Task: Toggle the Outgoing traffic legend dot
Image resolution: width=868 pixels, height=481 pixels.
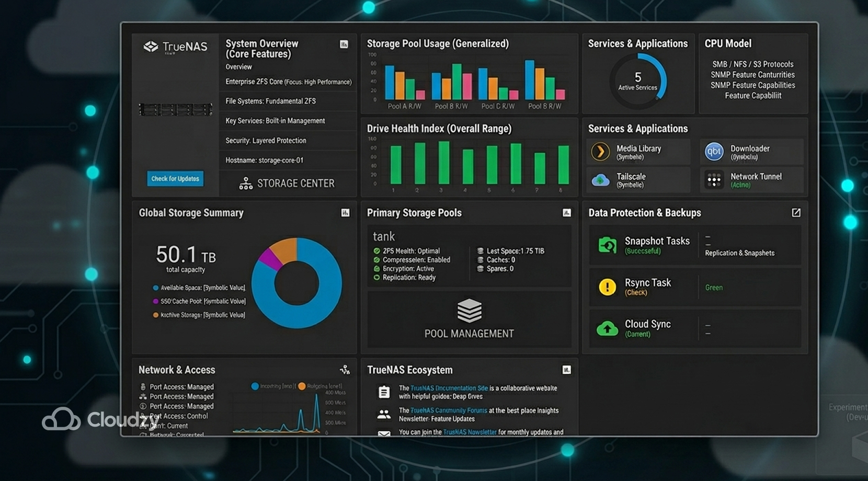Action: pyautogui.click(x=301, y=385)
